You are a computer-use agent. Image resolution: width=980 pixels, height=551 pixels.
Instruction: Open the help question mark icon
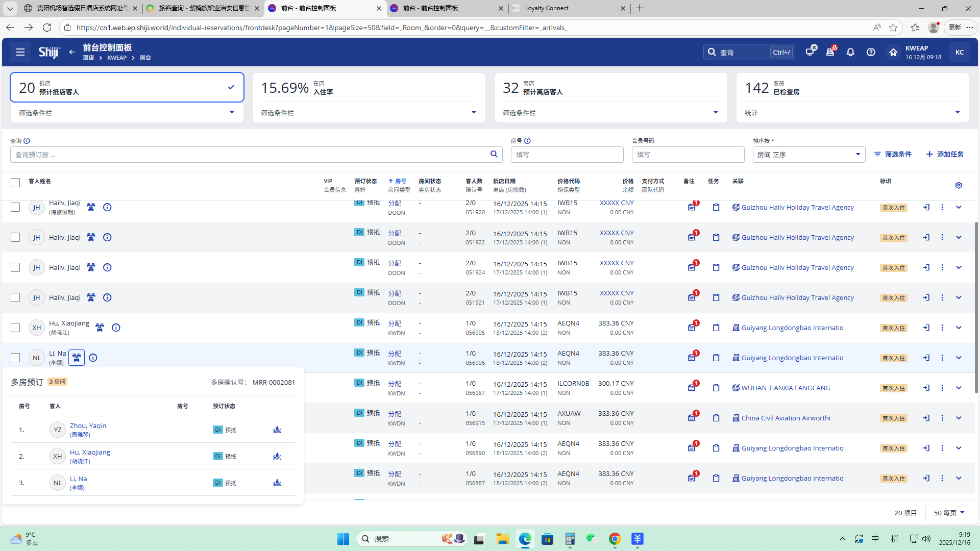pos(871,52)
